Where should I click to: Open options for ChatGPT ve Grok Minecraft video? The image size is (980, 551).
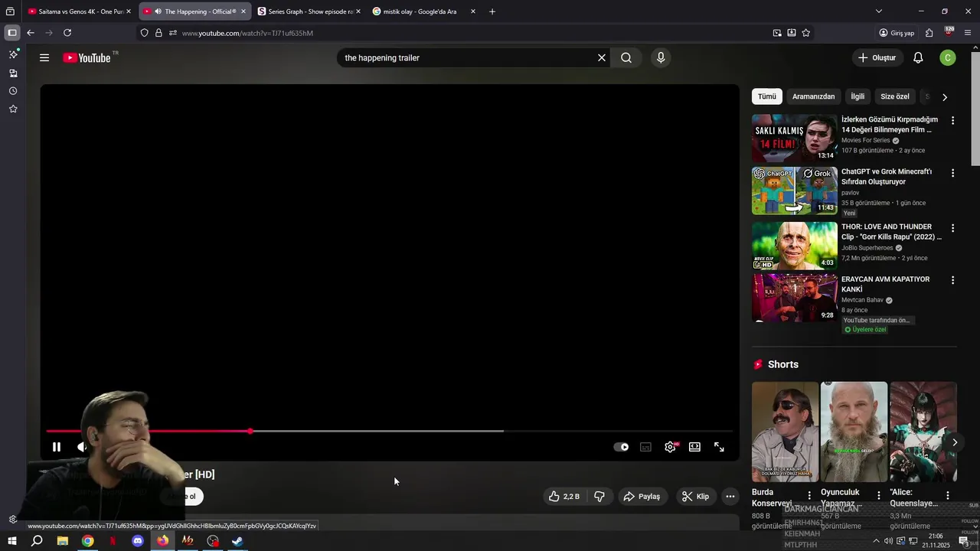(952, 173)
